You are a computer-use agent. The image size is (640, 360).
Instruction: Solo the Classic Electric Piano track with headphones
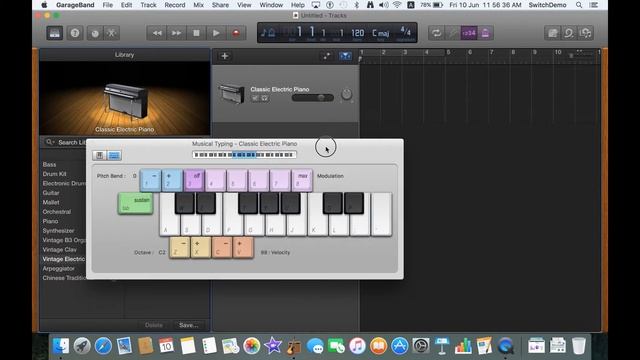[264, 98]
